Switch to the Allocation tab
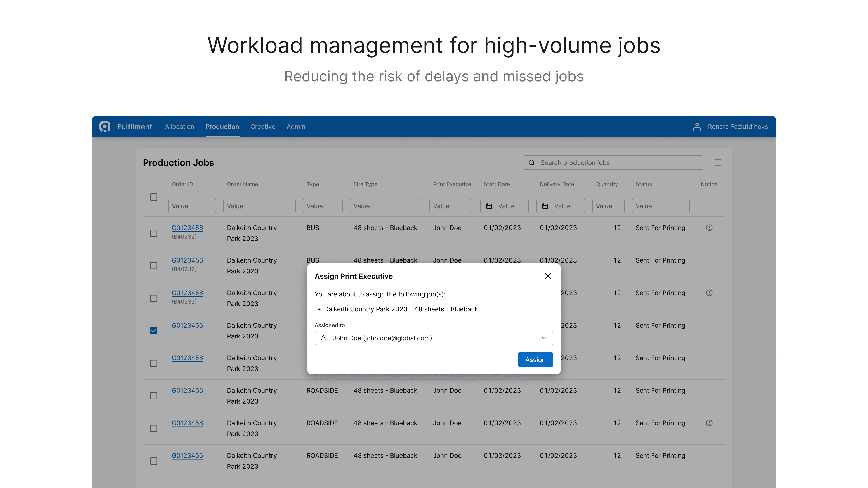868x488 pixels. click(179, 127)
